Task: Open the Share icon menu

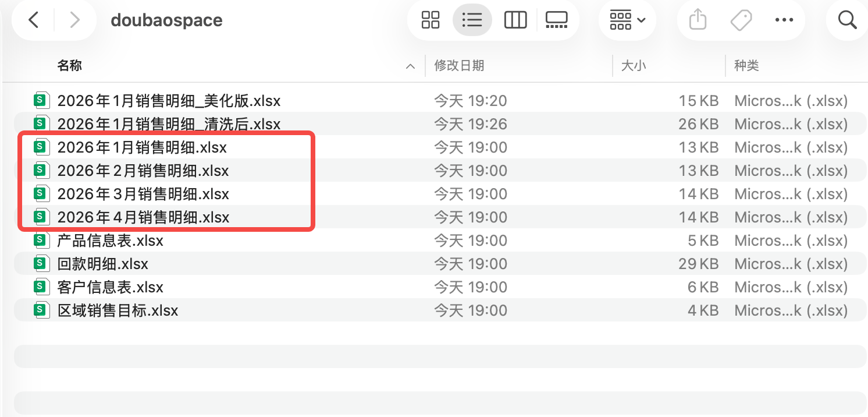Action: [698, 20]
